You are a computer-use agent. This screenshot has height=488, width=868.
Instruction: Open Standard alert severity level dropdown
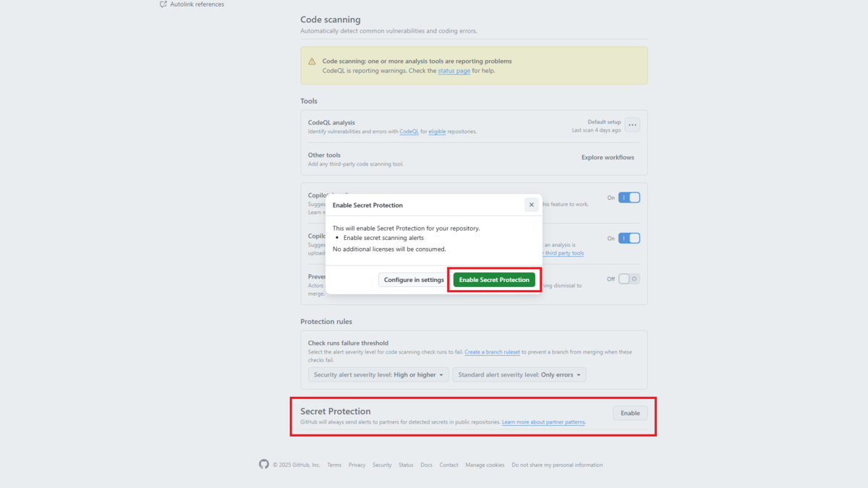[519, 374]
